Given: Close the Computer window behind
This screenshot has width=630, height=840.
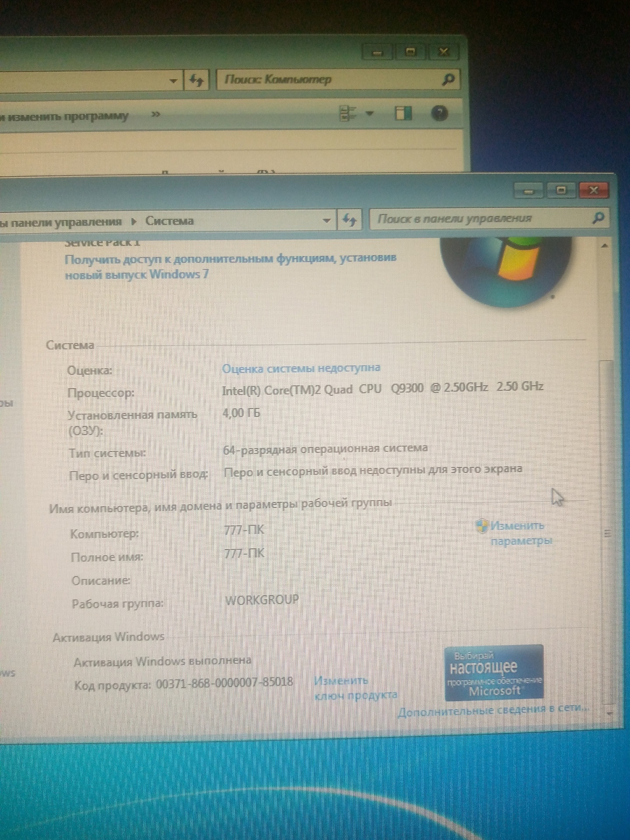Looking at the screenshot, I should pyautogui.click(x=444, y=52).
